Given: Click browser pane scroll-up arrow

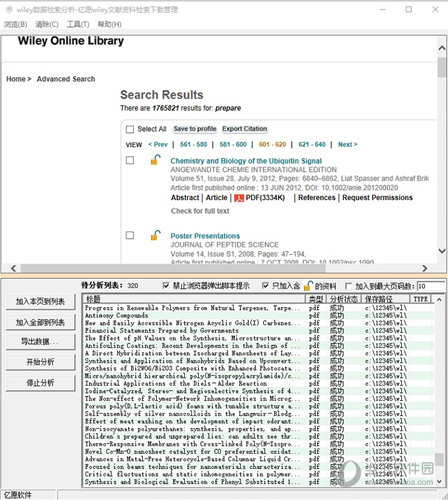Looking at the screenshot, I should pos(442,48).
